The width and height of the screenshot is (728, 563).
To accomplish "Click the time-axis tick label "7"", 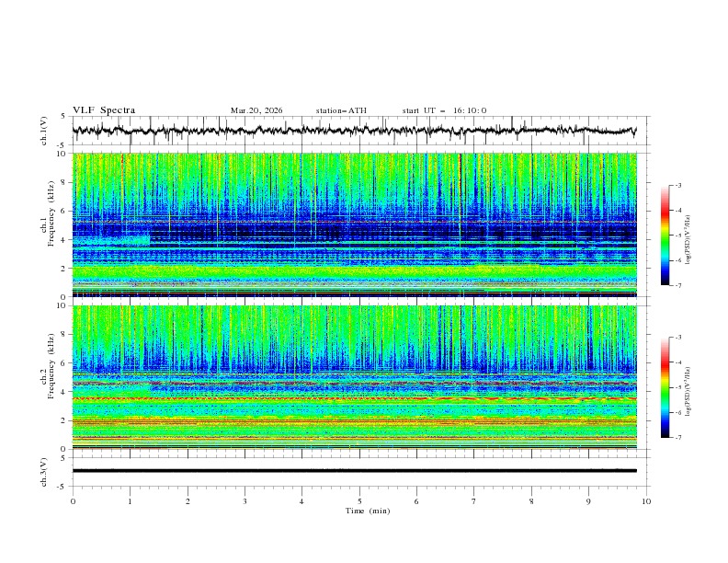I will [x=474, y=501].
